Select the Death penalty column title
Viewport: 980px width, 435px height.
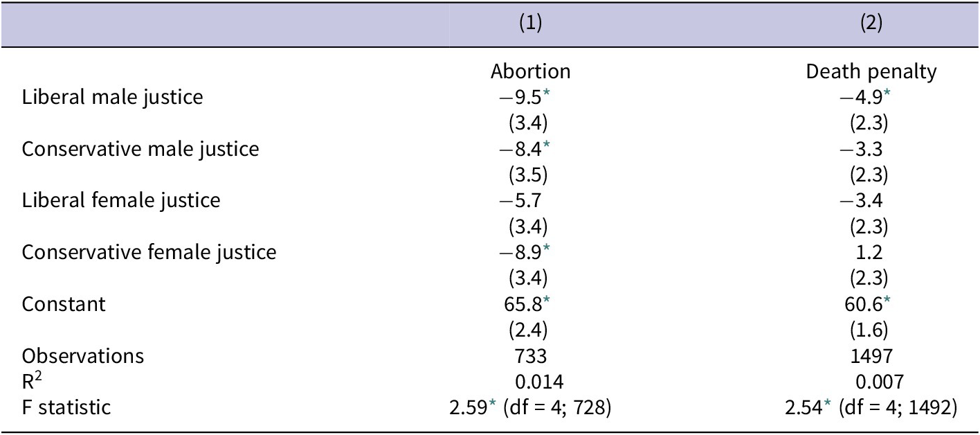871,71
